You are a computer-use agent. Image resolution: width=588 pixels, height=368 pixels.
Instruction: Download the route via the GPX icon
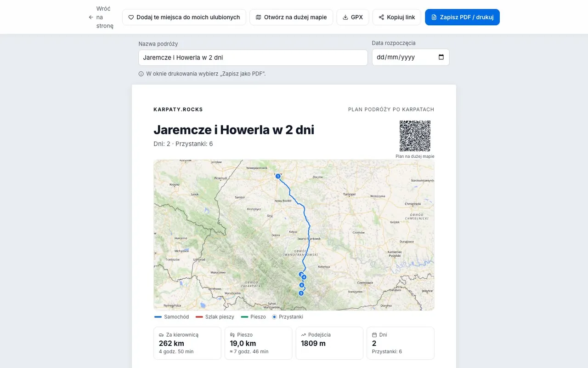[x=345, y=17]
